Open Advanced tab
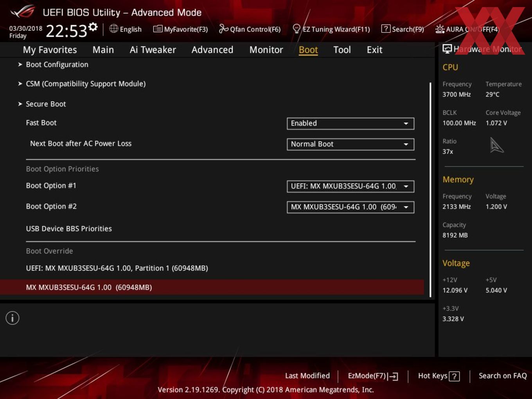532x399 pixels. coord(212,50)
